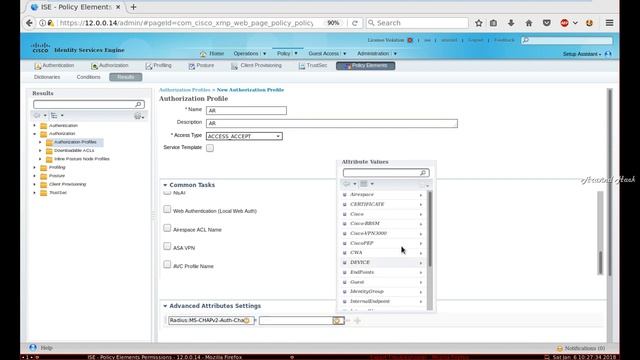Viewport: 640px width, 360px height.
Task: Collapse Authorization folder in Results tree
Action: coord(34,133)
